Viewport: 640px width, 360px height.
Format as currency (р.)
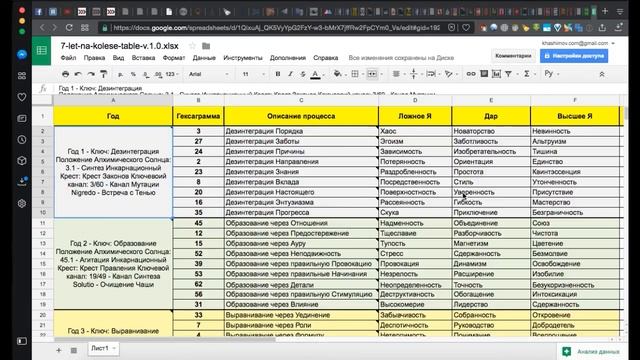[120, 74]
